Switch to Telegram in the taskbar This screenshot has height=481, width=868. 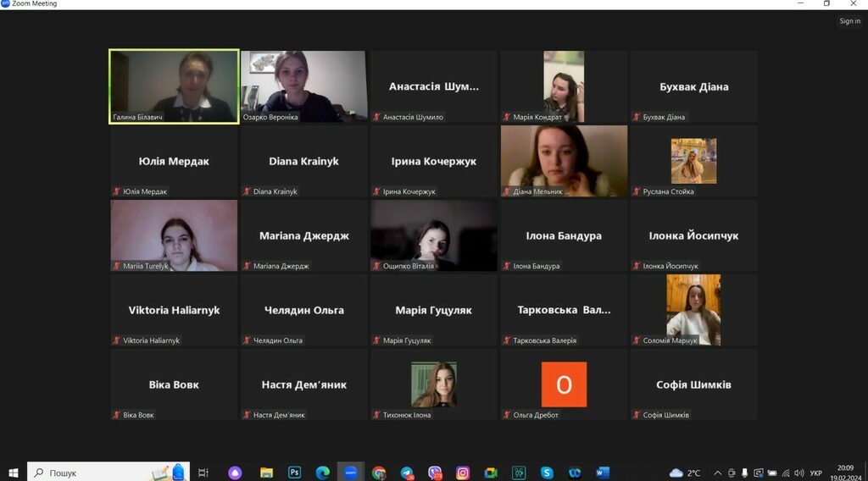[x=407, y=473]
